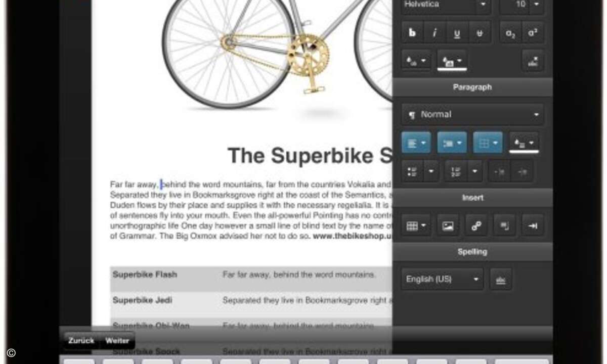Viewport: 607px width, 364px height.
Task: Tap the Weiter button
Action: [x=117, y=341]
